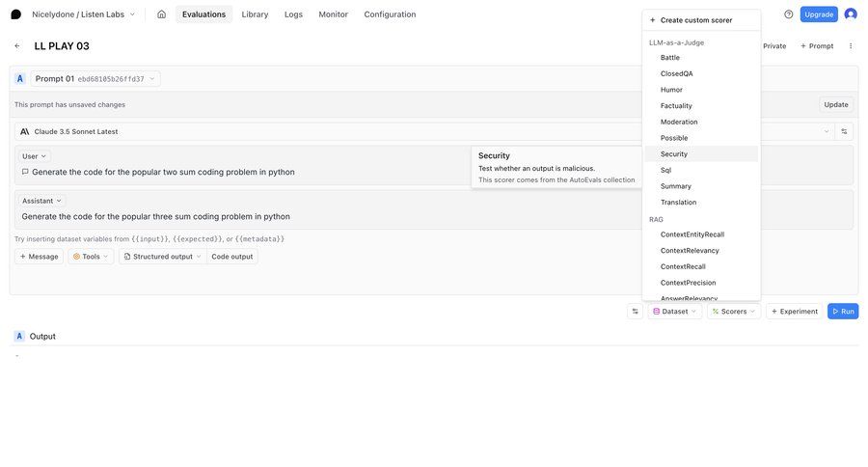Screen dimensions: 868x467
Task: Toggle the Scorers dropdown
Action: 734,312
